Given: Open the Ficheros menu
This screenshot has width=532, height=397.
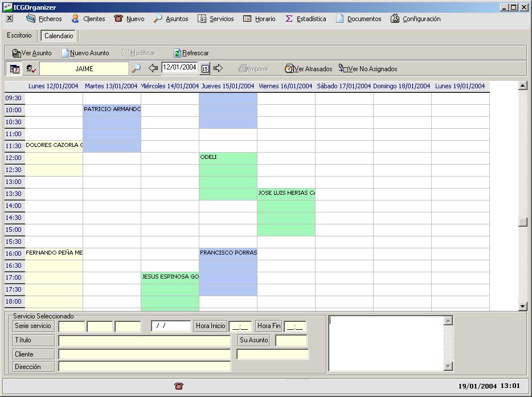Looking at the screenshot, I should point(44,19).
